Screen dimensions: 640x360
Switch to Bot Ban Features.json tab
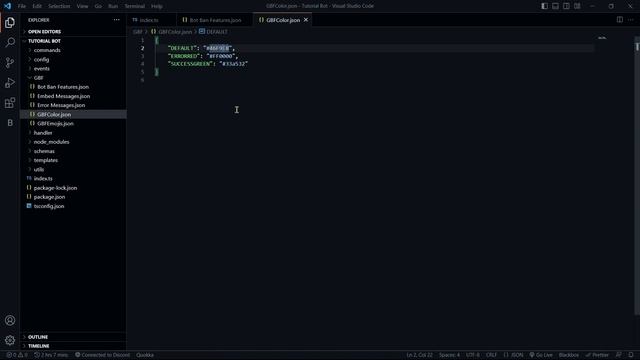(x=215, y=20)
